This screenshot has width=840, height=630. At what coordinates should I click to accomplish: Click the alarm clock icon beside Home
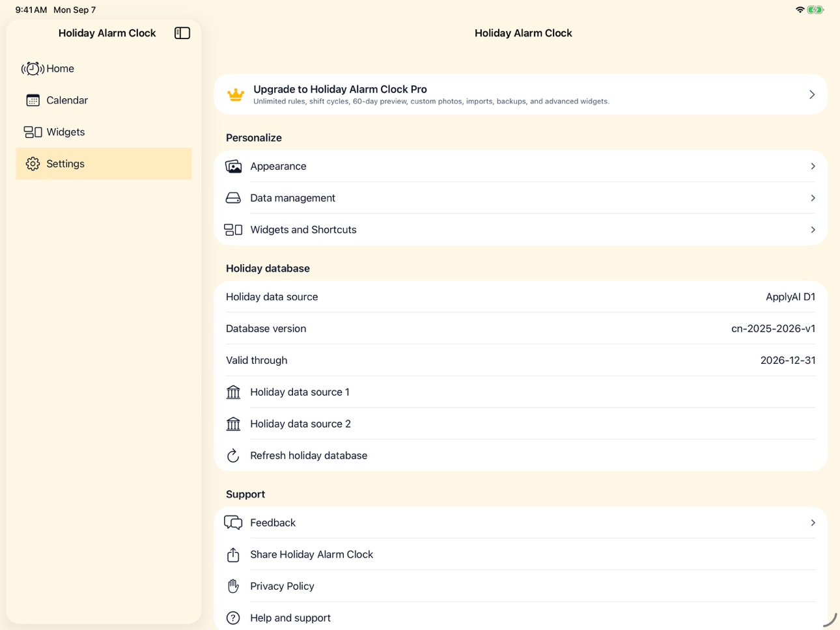tap(33, 68)
